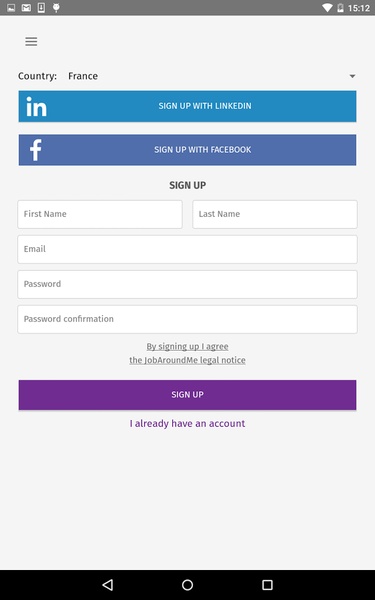375x600 pixels.
Task: Open the hamburger menu
Action: pos(31,41)
